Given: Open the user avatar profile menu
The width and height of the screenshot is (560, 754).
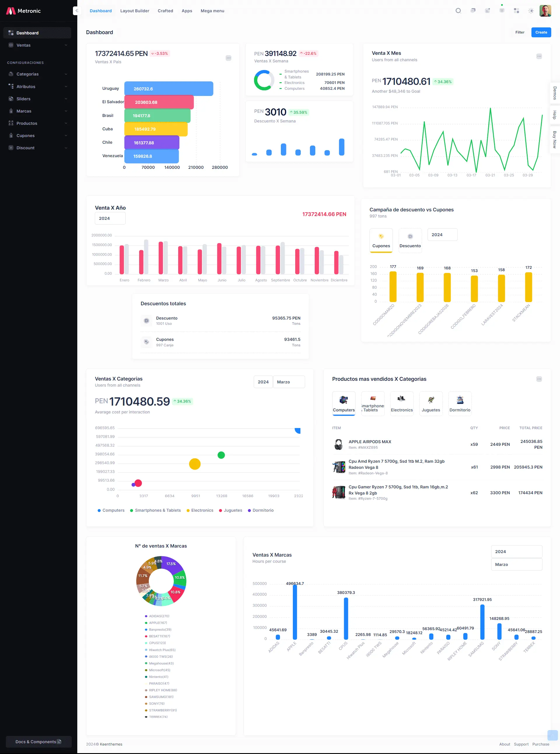Looking at the screenshot, I should click(x=545, y=10).
